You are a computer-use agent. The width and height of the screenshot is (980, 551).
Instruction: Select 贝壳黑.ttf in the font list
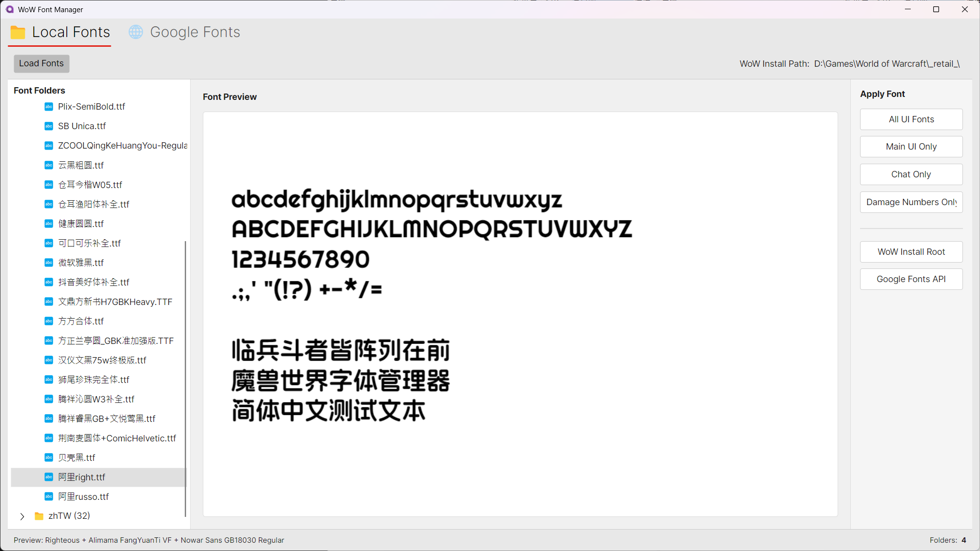(x=77, y=457)
